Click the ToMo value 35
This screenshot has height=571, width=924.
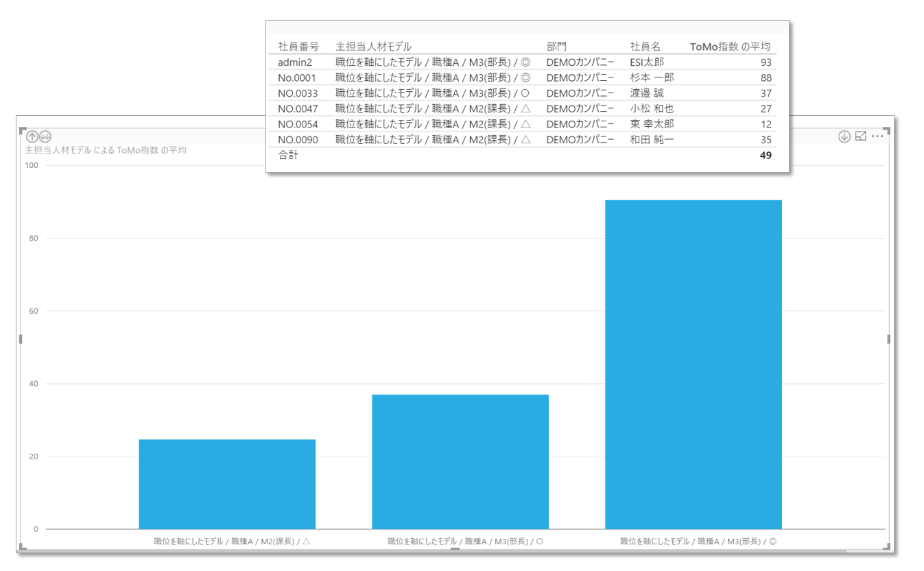click(x=766, y=139)
